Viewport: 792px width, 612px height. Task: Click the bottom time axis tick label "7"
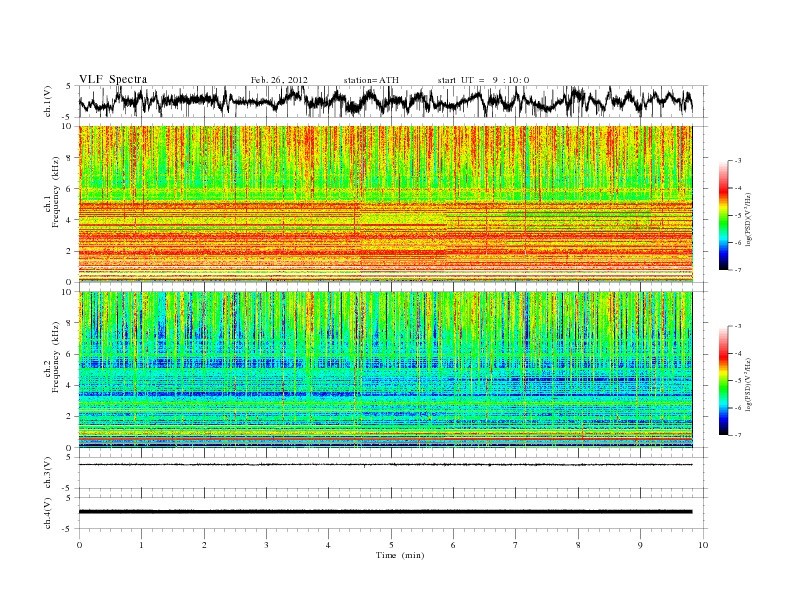pyautogui.click(x=516, y=545)
